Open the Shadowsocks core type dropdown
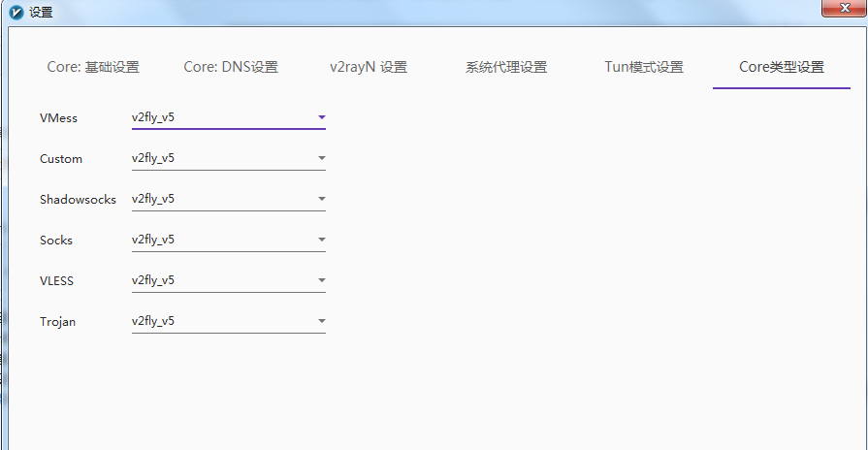The image size is (868, 450). pos(229,199)
